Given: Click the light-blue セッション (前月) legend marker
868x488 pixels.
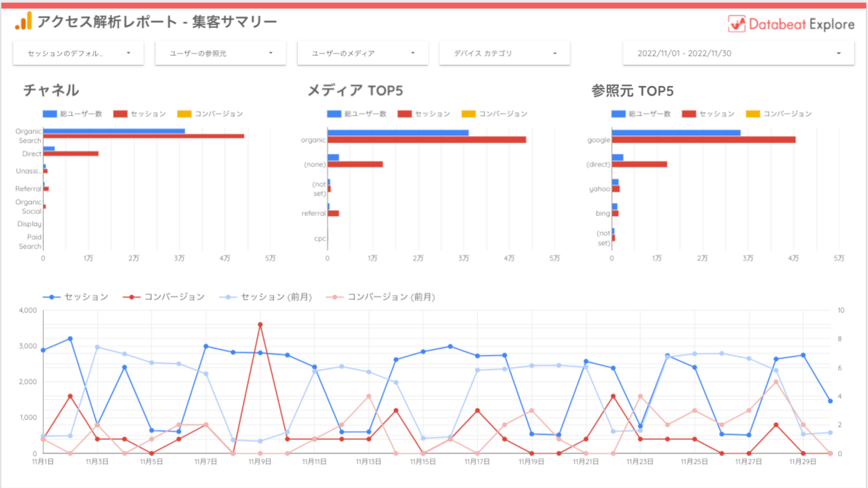Looking at the screenshot, I should tap(228, 297).
